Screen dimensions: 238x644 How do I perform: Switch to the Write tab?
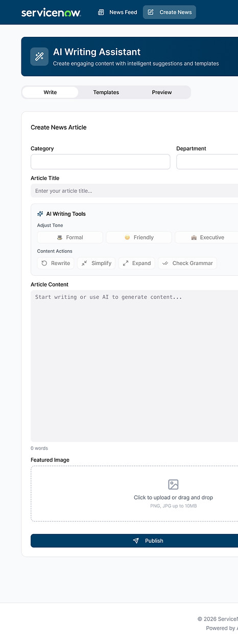click(50, 92)
